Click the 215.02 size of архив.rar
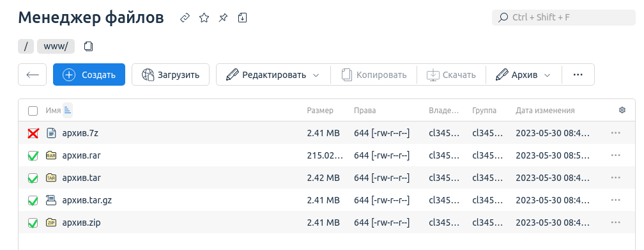The image size is (644, 250). (325, 155)
